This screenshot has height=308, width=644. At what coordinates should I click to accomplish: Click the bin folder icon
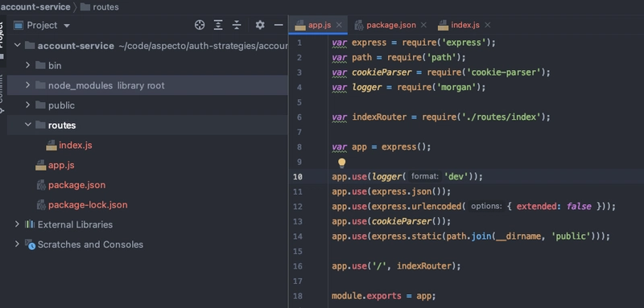[40, 65]
